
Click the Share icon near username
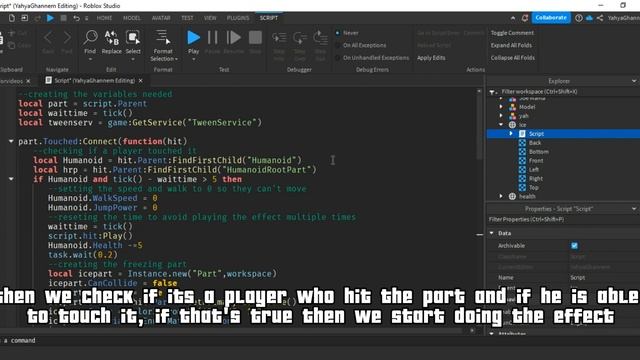pyautogui.click(x=600, y=18)
